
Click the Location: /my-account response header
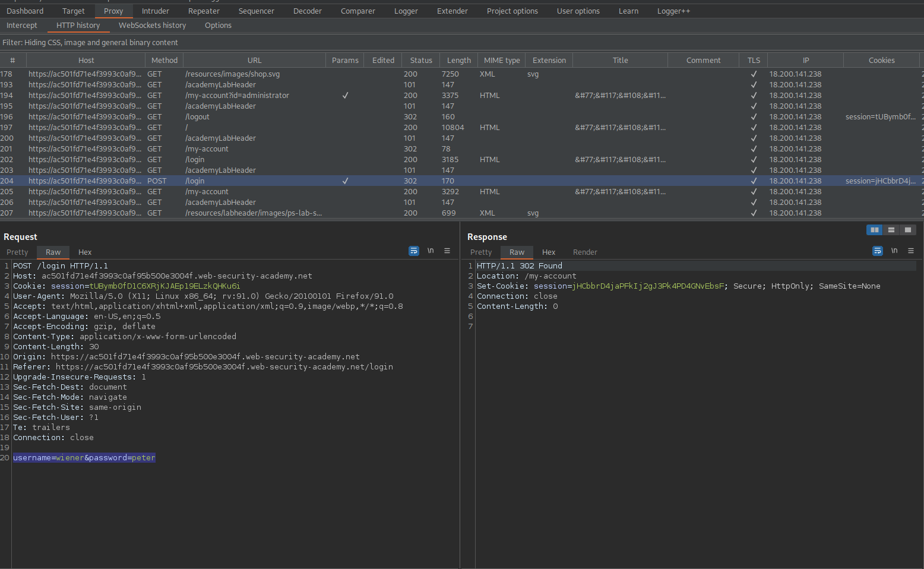pos(527,276)
